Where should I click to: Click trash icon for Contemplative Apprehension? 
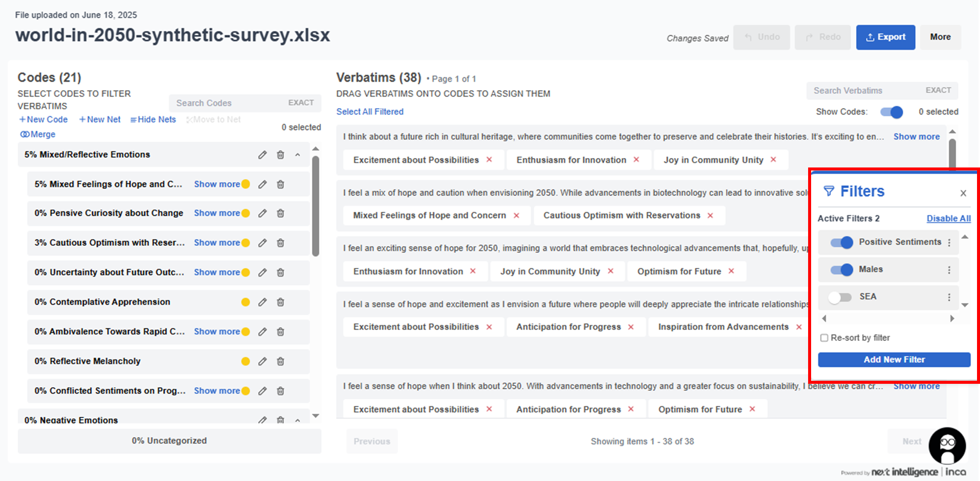(280, 302)
